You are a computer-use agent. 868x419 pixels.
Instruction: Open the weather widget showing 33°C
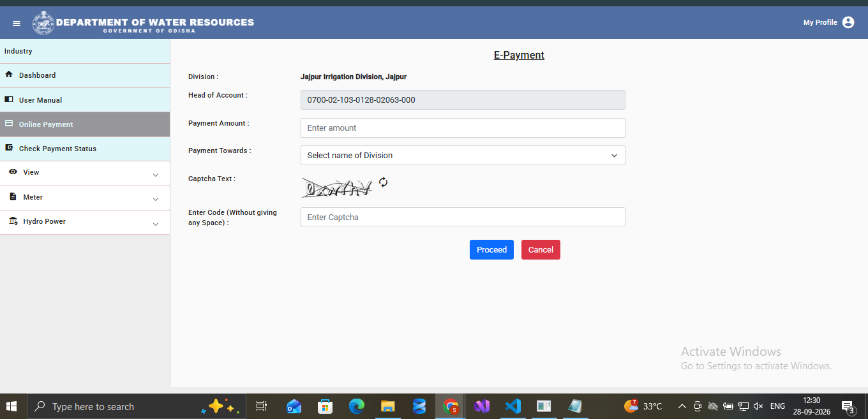(643, 406)
